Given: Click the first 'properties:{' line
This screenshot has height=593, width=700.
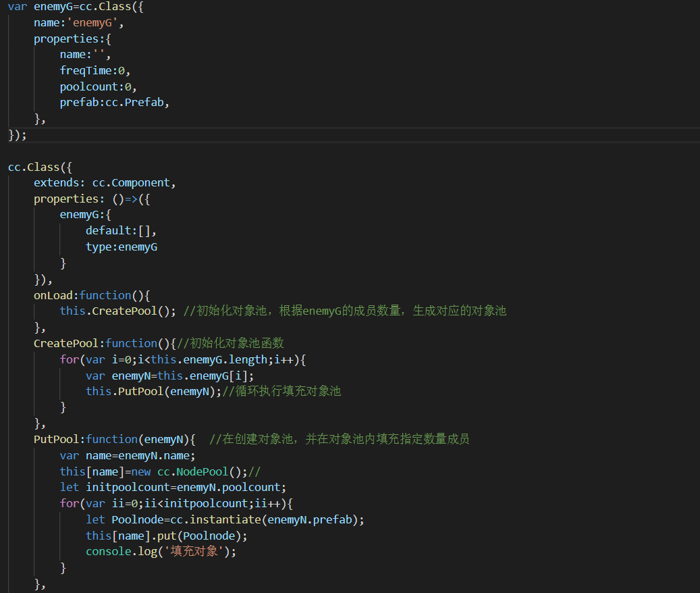Looking at the screenshot, I should pyautogui.click(x=72, y=39).
